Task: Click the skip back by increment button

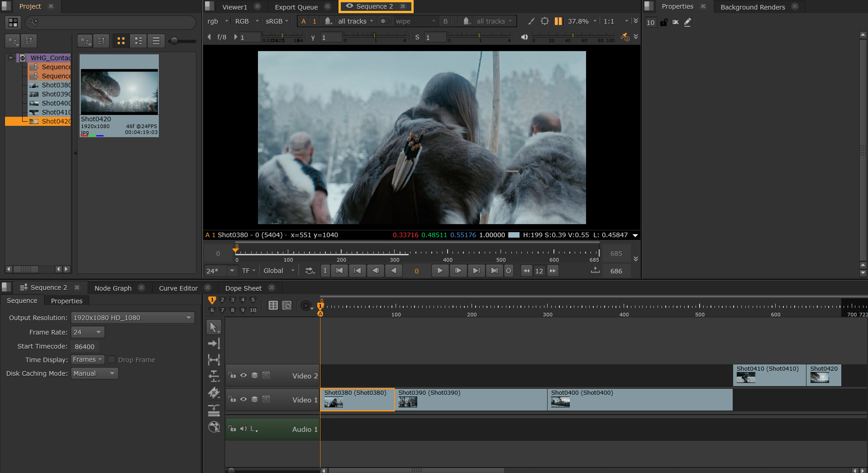Action: (526, 271)
